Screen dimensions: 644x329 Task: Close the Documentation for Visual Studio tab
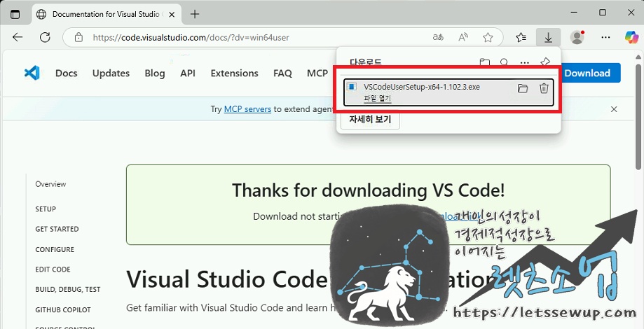172,15
